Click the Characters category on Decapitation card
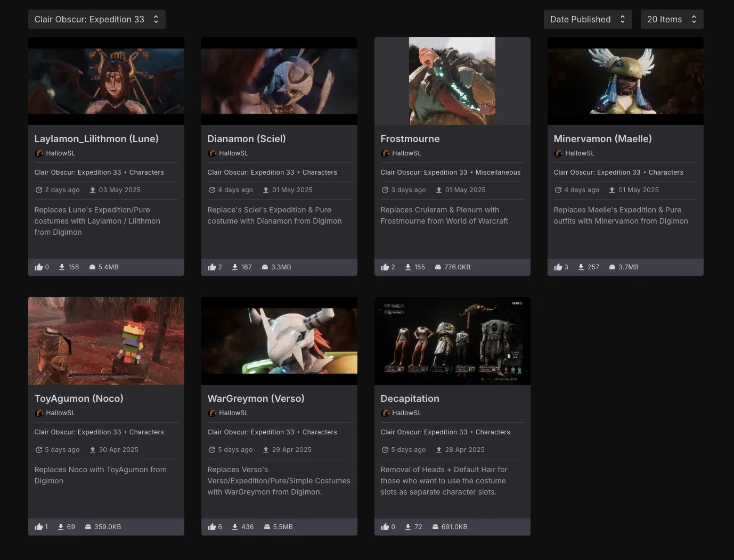The width and height of the screenshot is (734, 560). pyautogui.click(x=492, y=432)
